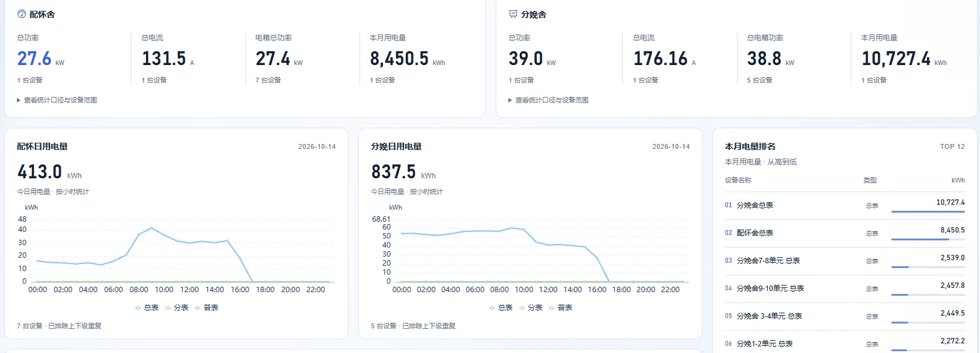Open ranking row 01 分娩舍总表
The image size is (980, 353).
point(845,205)
